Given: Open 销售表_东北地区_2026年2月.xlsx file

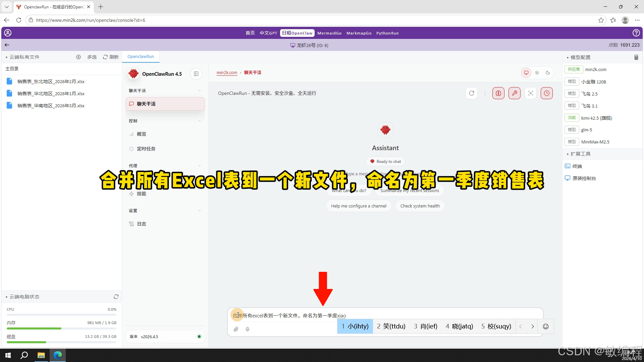Looking at the screenshot, I should click(x=51, y=81).
